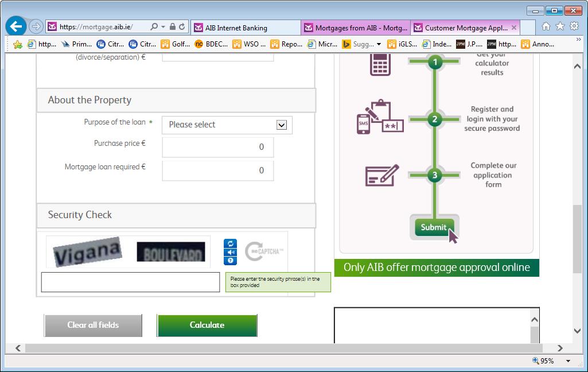Open the zoom level dropdown at 95%
Screen dimensions: 588x372
[x=568, y=361]
